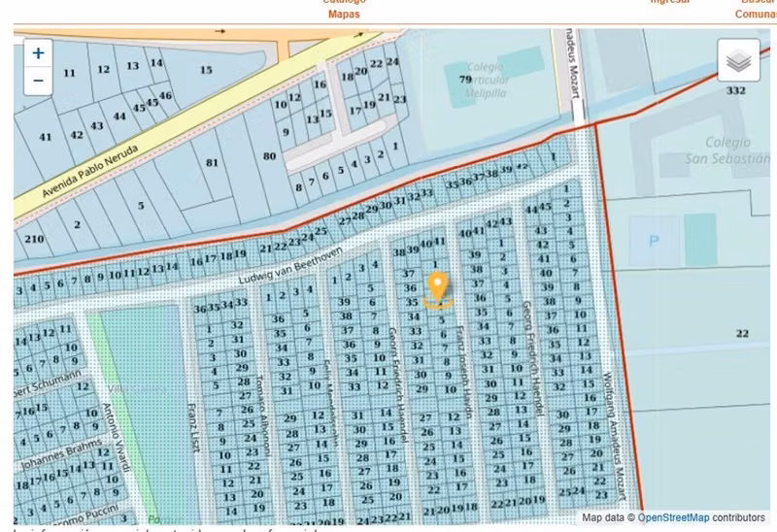Follow the OpenStreetMap attribution link
This screenshot has width=777, height=532.
[x=673, y=517]
